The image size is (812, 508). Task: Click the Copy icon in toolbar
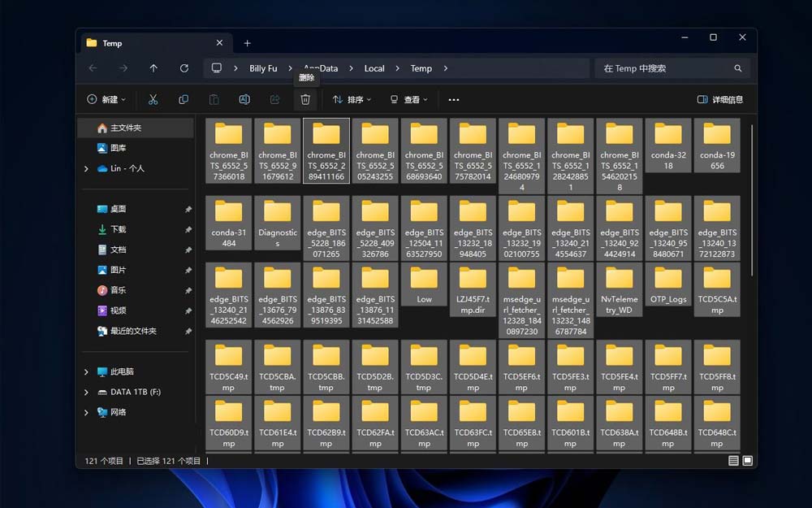(x=184, y=99)
